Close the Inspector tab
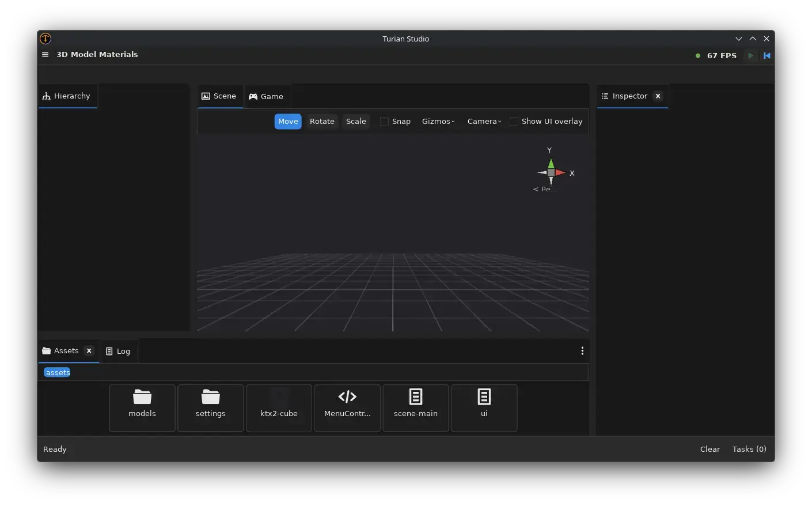 (658, 96)
